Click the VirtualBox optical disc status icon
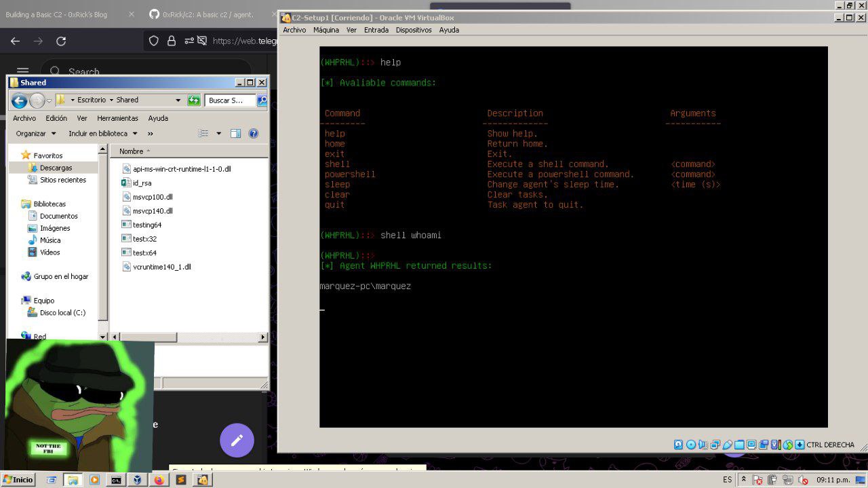The height and width of the screenshot is (488, 868). click(691, 445)
